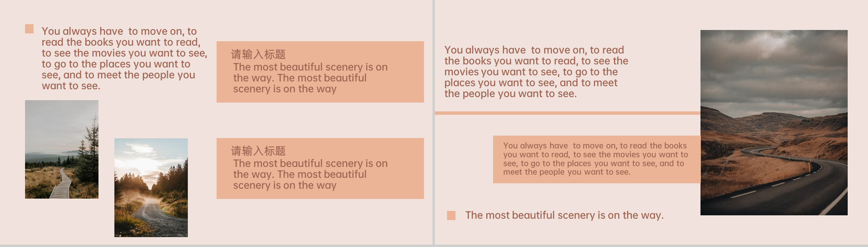Screen dimensions: 868x247
Task: Click the lower orange text box body text
Action: (310, 174)
